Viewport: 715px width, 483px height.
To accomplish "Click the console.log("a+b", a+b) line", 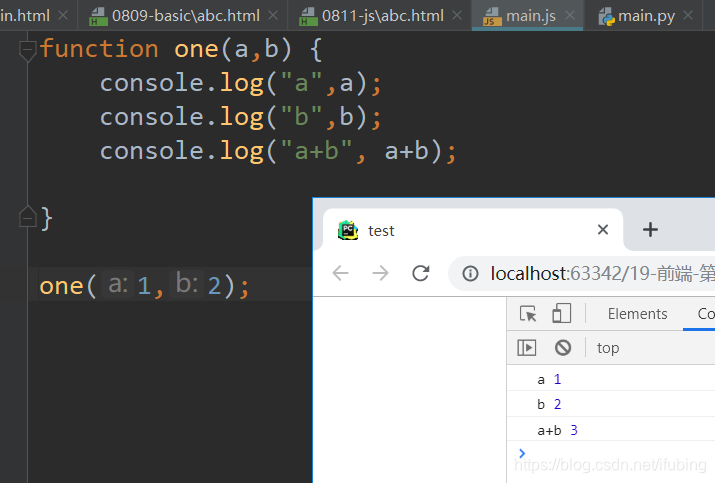I will click(x=278, y=151).
